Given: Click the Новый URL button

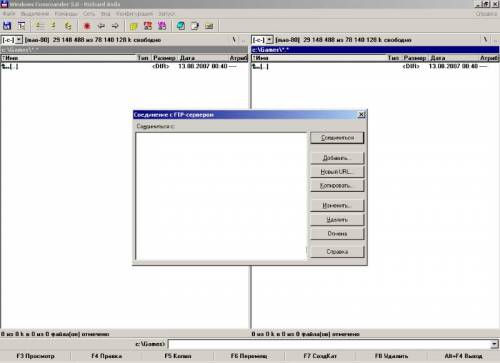Looking at the screenshot, I should pyautogui.click(x=337, y=172).
